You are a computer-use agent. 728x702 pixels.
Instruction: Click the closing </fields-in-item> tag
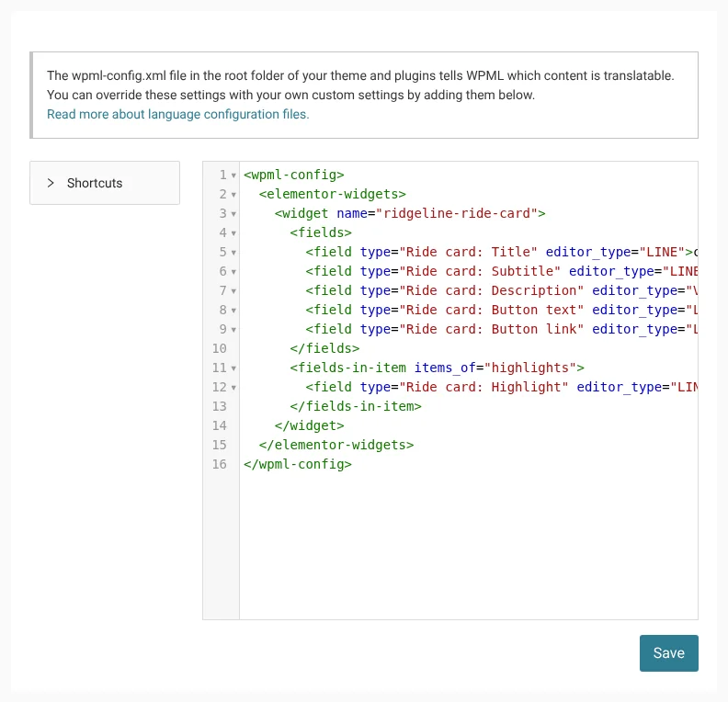point(356,406)
